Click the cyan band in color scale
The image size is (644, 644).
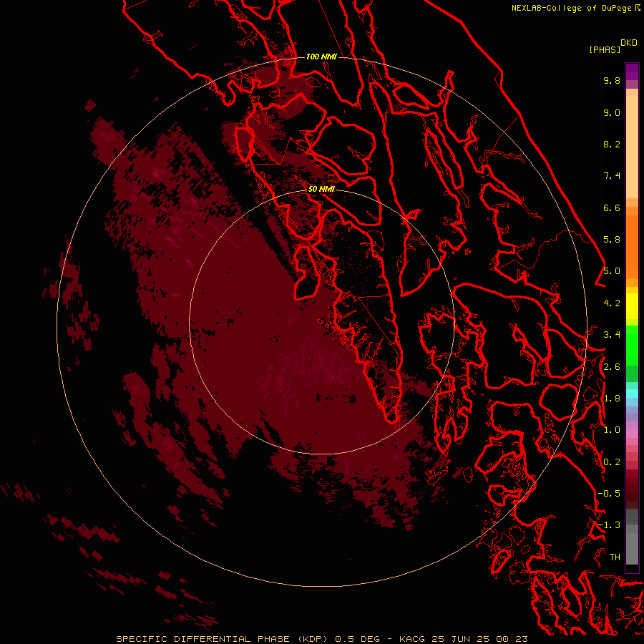point(632,393)
